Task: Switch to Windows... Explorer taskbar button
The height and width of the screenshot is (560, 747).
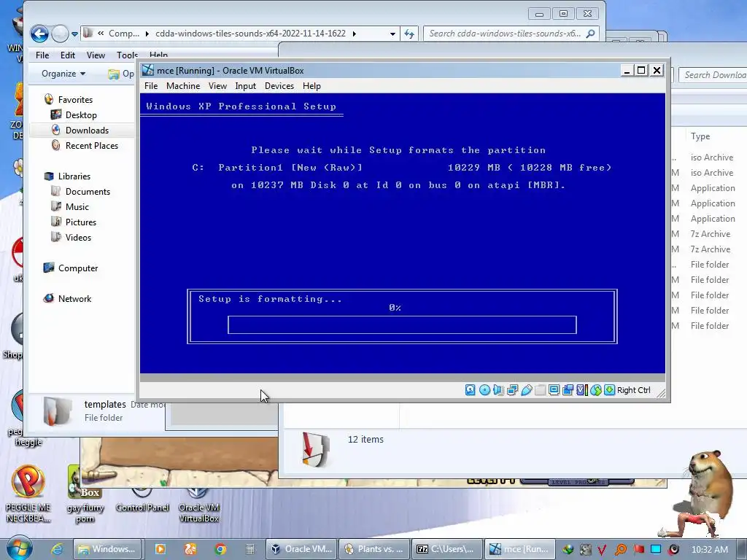Action: (108, 549)
